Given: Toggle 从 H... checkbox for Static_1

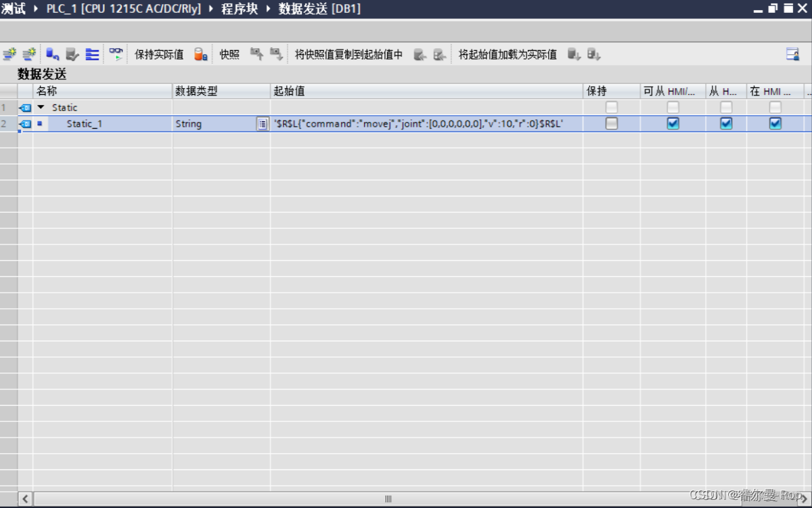Looking at the screenshot, I should point(726,123).
